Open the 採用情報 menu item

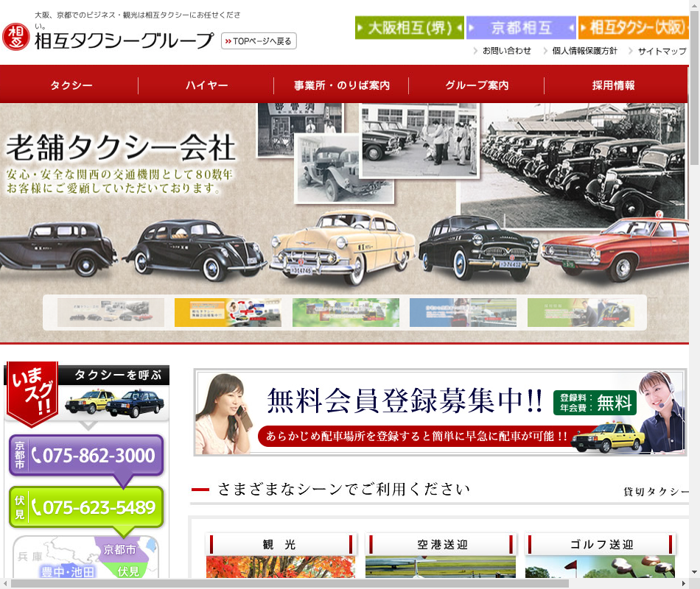(613, 85)
